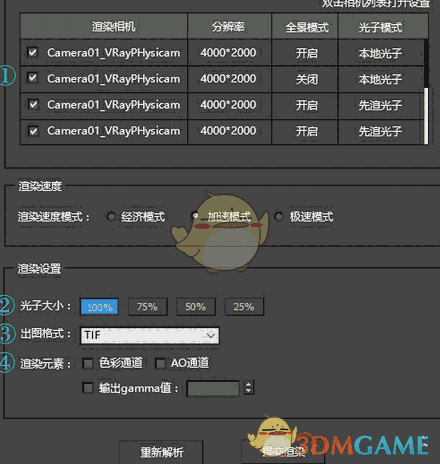Click the 光子模式 column header
This screenshot has width=440, height=464.
[383, 26]
